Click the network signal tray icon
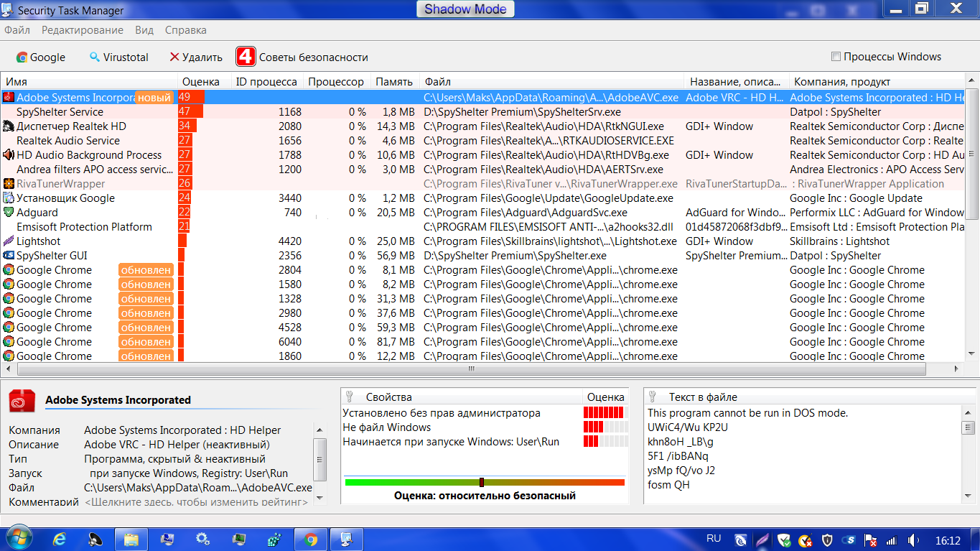The width and height of the screenshot is (980, 551). (x=892, y=540)
